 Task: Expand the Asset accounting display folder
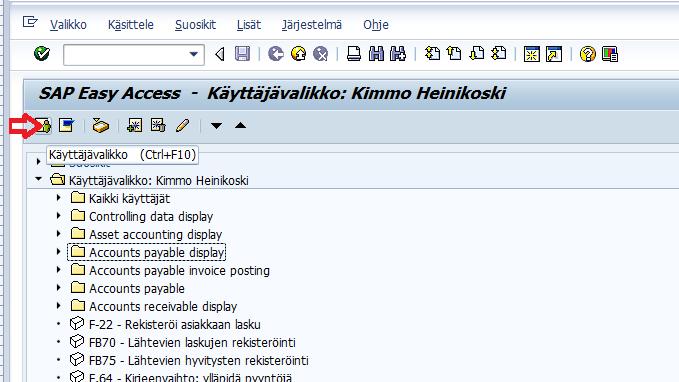click(x=58, y=234)
